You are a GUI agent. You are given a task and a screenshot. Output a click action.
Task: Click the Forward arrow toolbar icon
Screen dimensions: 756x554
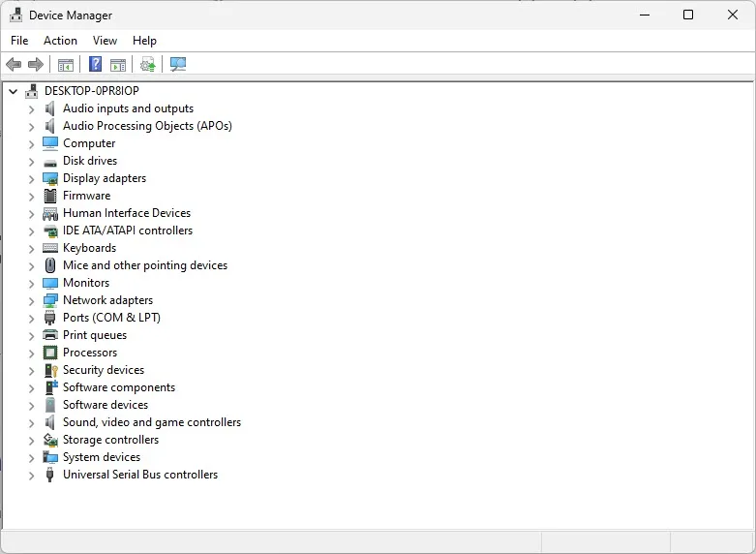coord(36,64)
